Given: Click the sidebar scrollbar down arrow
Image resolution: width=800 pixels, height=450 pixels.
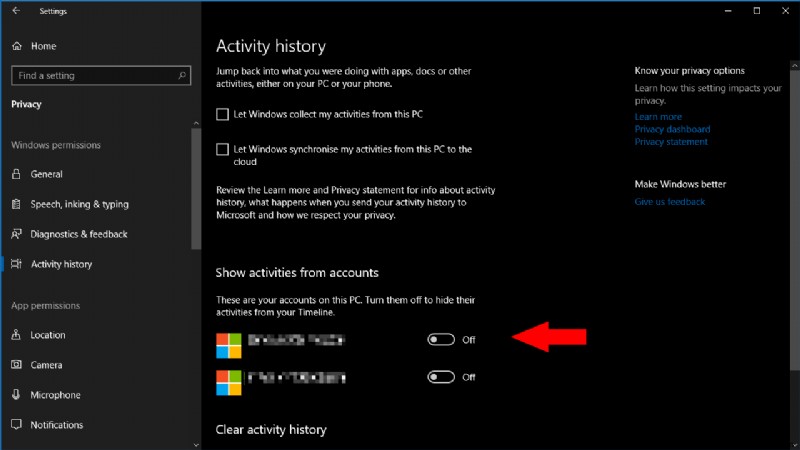Looking at the screenshot, I should click(x=196, y=445).
